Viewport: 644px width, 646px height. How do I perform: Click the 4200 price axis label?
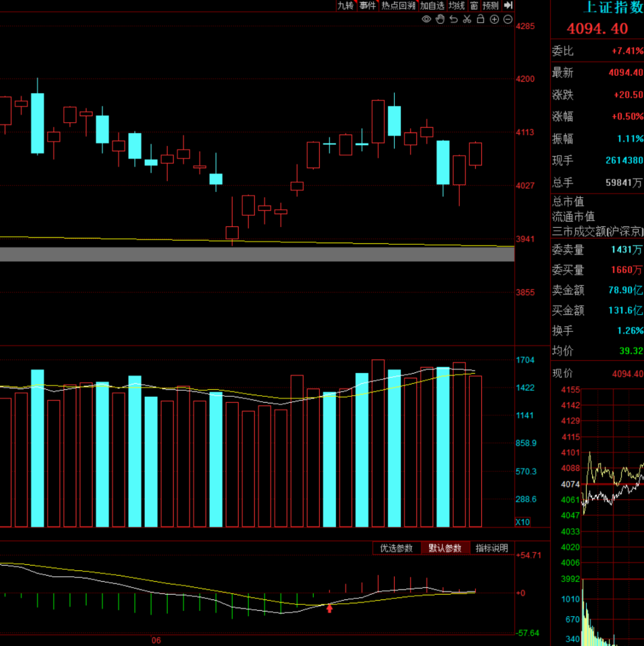(x=525, y=79)
